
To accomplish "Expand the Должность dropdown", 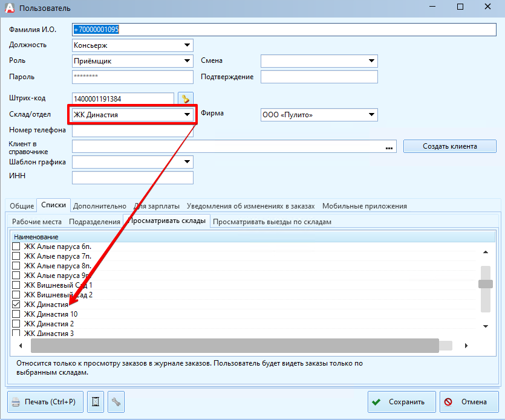I will pyautogui.click(x=187, y=45).
